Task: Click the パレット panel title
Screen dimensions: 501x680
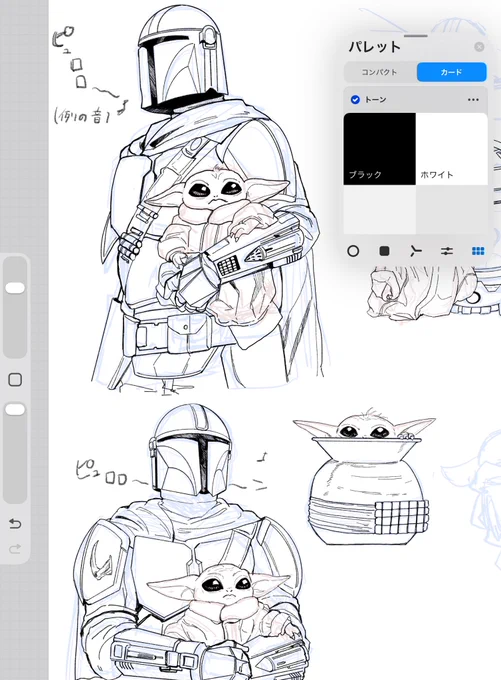Action: 374,47
